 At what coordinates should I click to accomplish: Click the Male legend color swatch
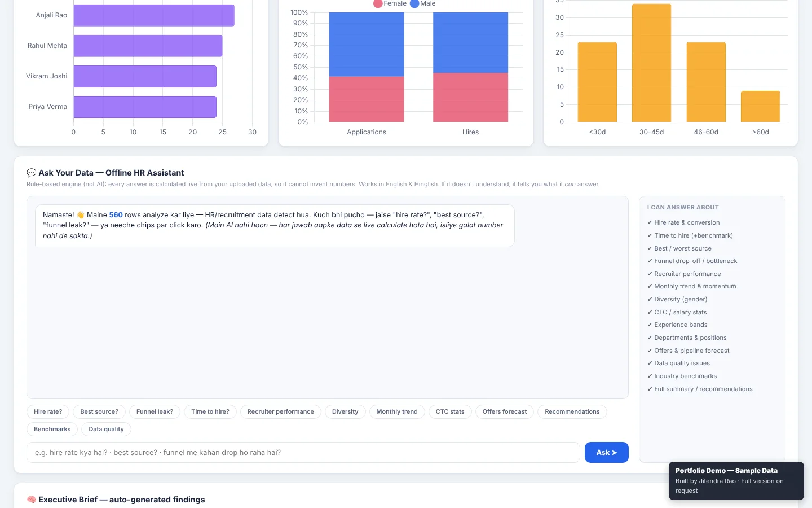[x=414, y=4]
